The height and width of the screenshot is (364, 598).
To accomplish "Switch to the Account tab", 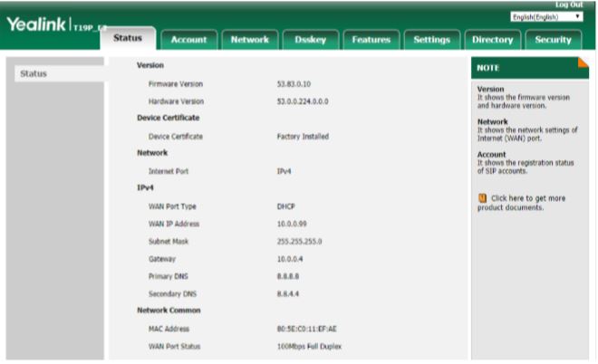I will tap(189, 39).
